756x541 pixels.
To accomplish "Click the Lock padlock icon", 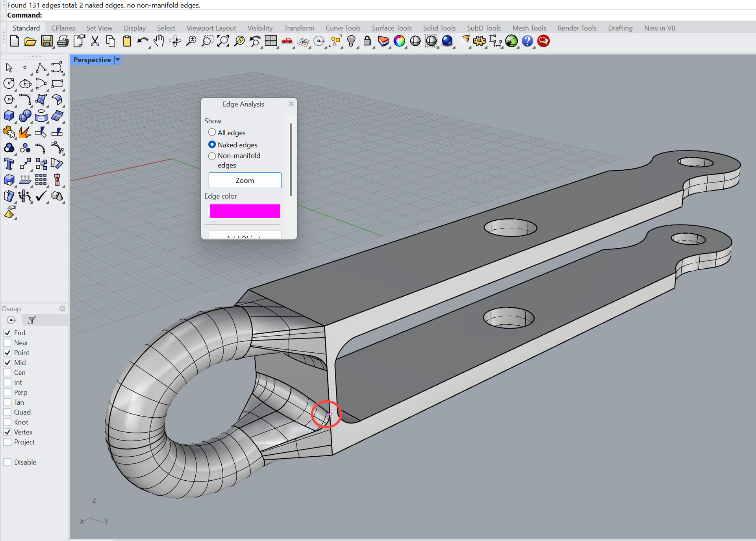I will (367, 41).
